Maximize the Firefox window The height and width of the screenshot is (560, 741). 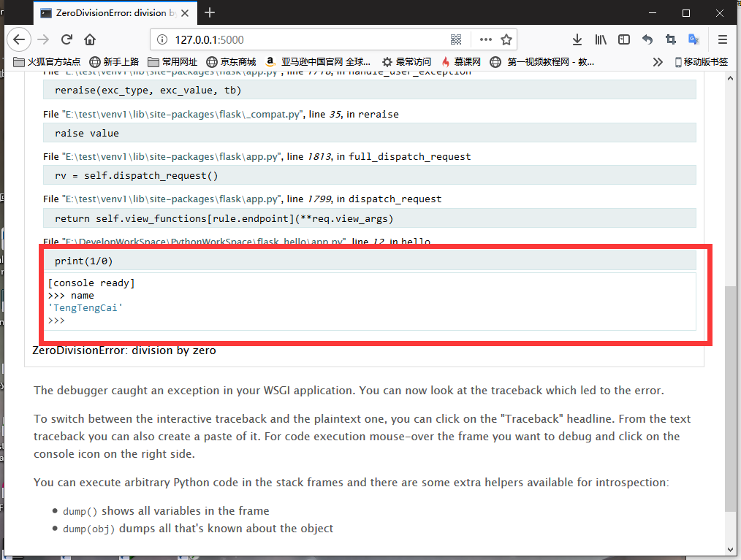tap(686, 12)
